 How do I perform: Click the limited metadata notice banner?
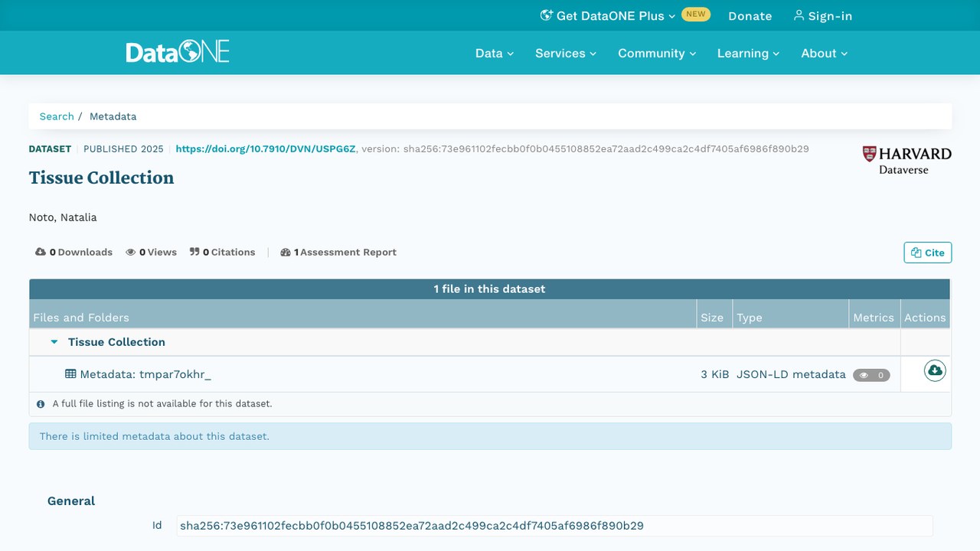pyautogui.click(x=490, y=436)
